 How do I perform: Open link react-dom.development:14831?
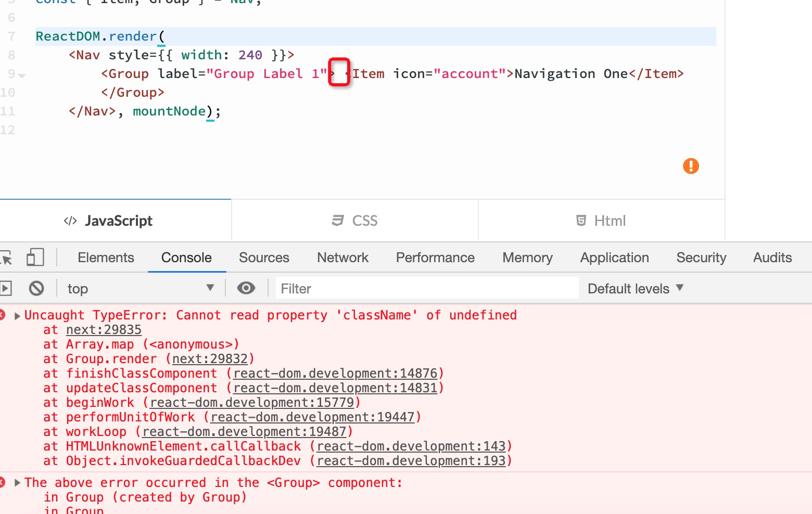point(335,388)
